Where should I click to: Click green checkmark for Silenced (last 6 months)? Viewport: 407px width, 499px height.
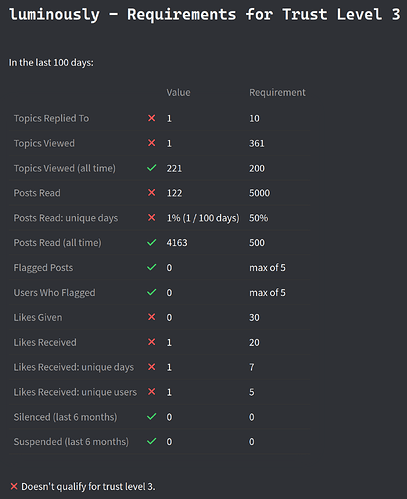pos(152,417)
